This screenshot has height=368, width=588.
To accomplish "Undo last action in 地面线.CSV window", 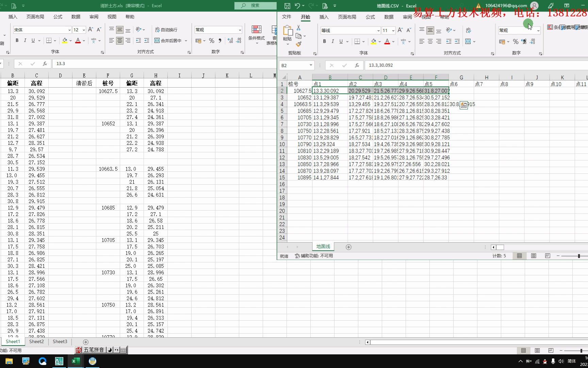I will [x=298, y=6].
